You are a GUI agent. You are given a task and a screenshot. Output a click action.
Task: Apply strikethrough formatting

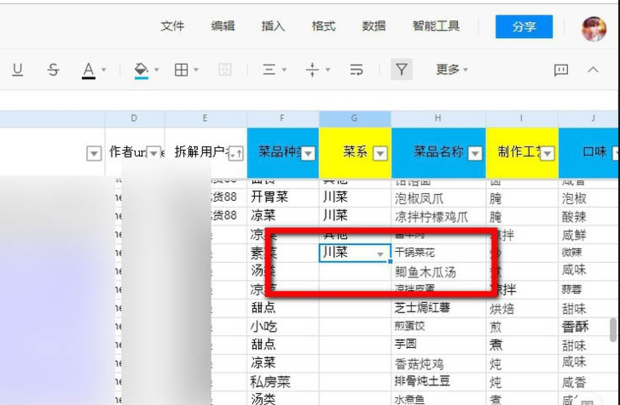click(x=53, y=70)
